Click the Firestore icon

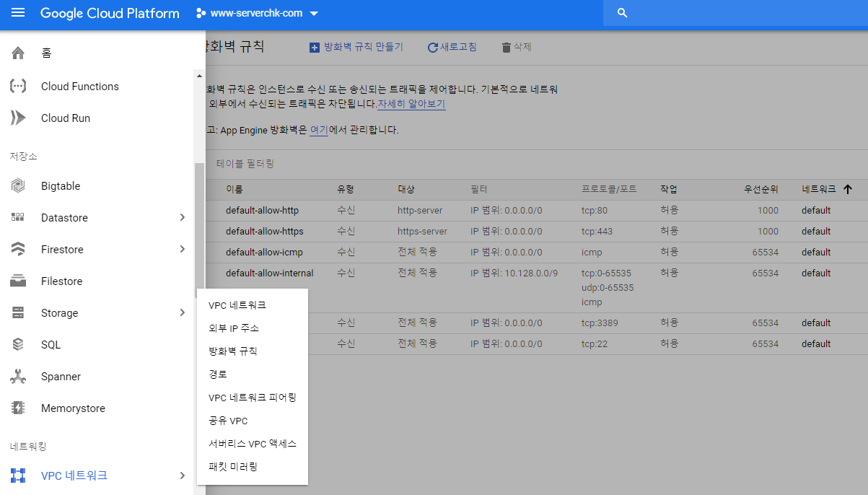click(x=18, y=250)
